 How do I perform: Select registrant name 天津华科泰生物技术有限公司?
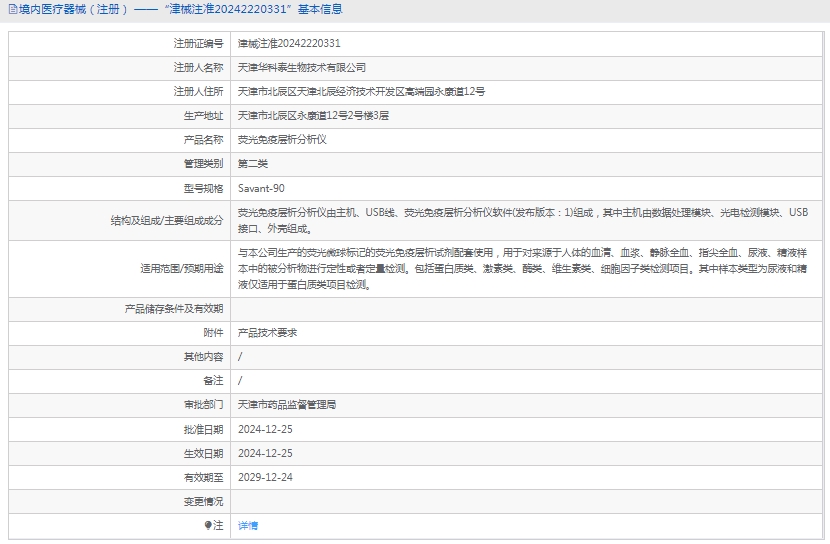coord(302,67)
